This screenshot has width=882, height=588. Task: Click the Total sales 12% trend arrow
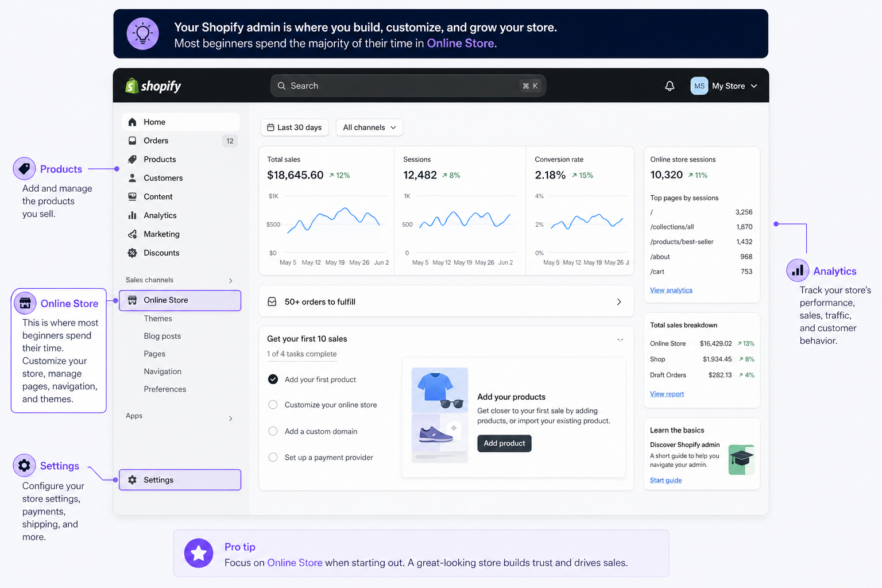coord(331,176)
